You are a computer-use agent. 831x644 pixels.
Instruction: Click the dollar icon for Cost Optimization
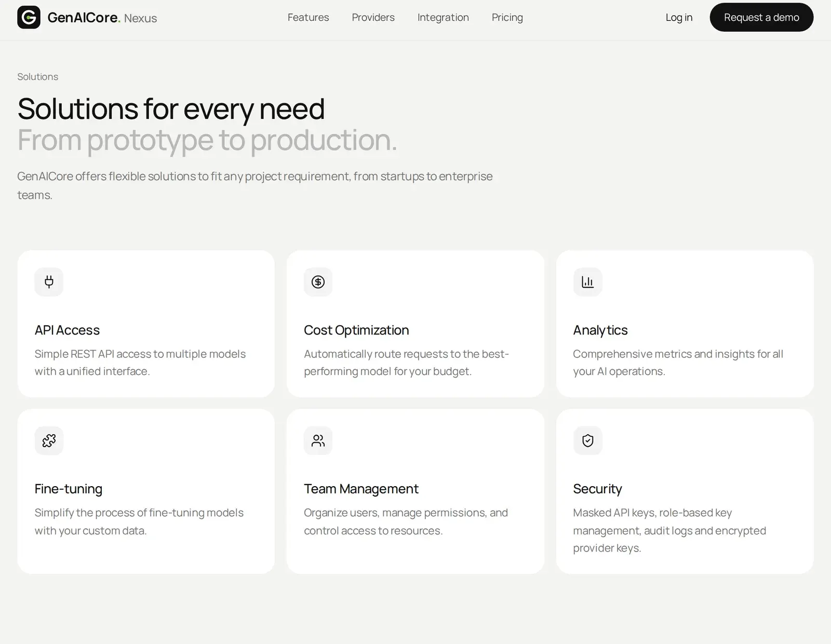click(x=318, y=282)
